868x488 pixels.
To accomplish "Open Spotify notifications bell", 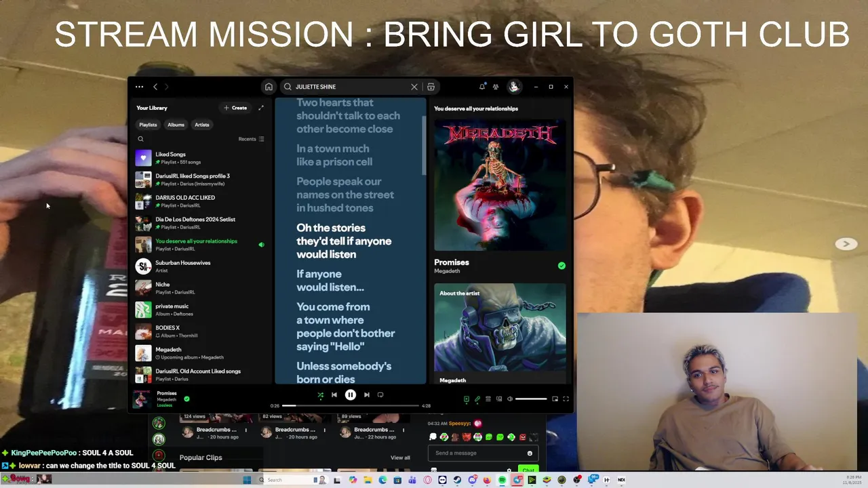I will click(x=482, y=87).
